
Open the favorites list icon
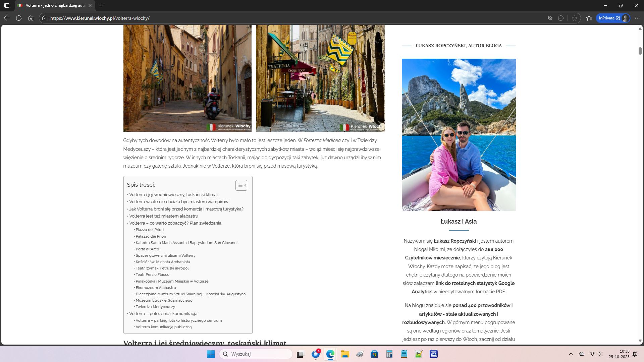click(589, 18)
